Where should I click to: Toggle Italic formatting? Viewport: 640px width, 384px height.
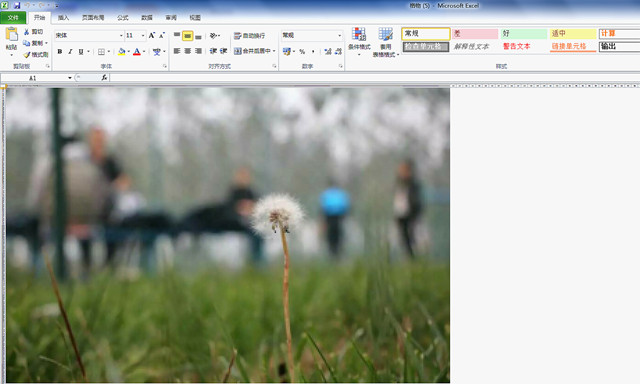[x=70, y=51]
